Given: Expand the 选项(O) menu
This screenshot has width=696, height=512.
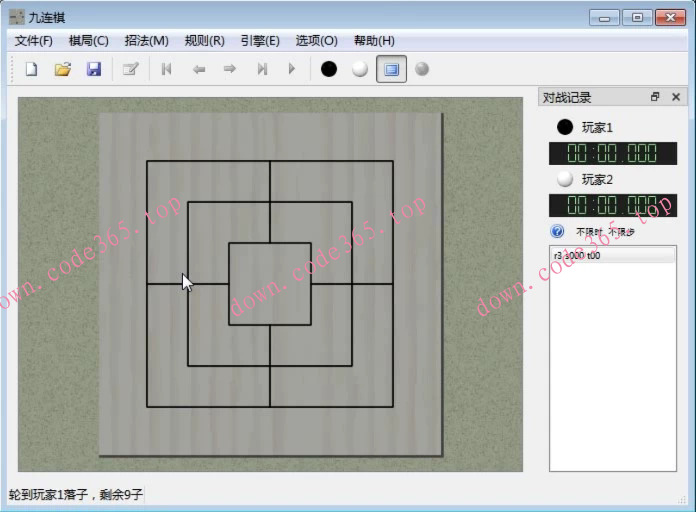Looking at the screenshot, I should point(316,41).
